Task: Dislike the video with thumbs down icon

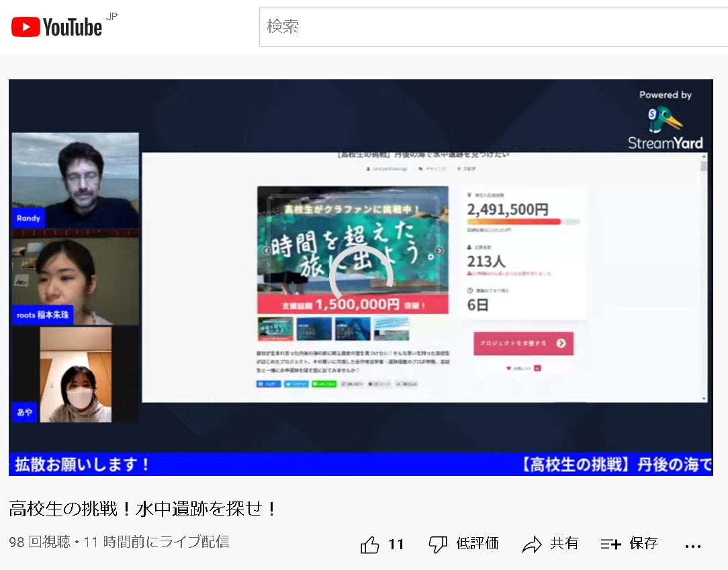Action: pos(438,544)
